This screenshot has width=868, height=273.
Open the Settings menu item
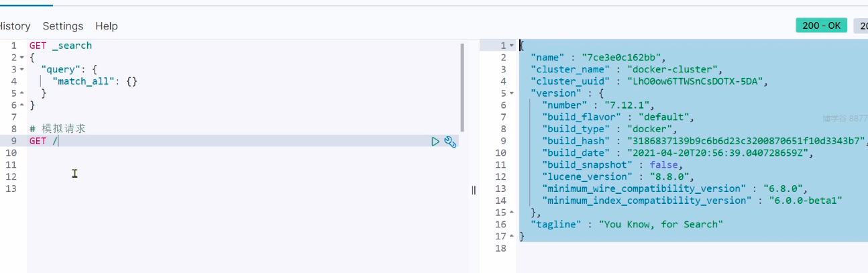click(63, 26)
